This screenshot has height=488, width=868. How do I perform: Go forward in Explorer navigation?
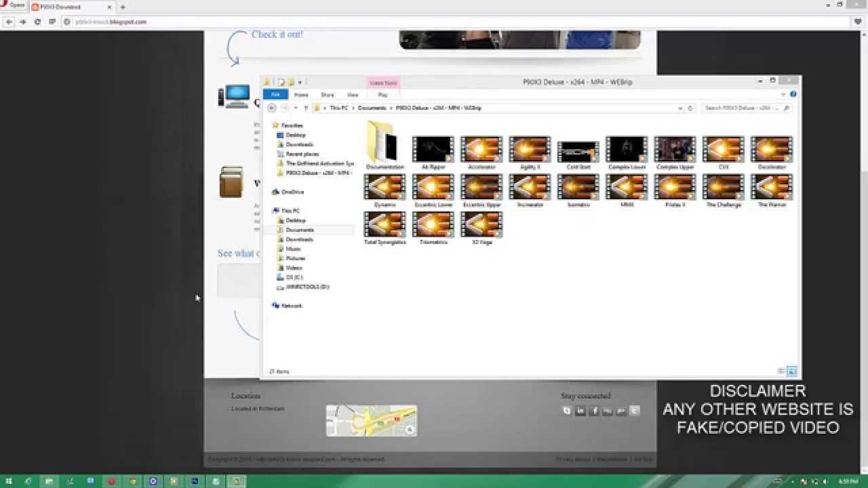pos(285,108)
